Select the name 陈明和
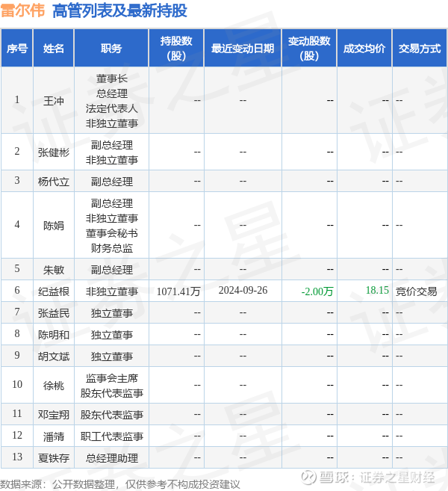This screenshot has width=448, height=491. (54, 335)
